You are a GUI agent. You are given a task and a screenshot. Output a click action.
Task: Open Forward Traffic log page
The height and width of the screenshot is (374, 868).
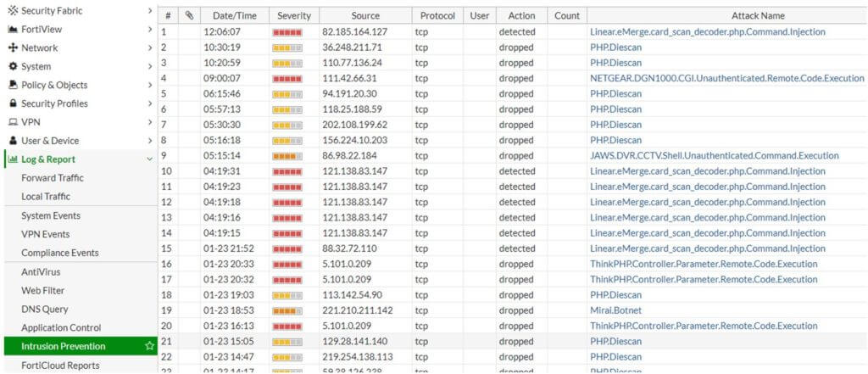[53, 178]
